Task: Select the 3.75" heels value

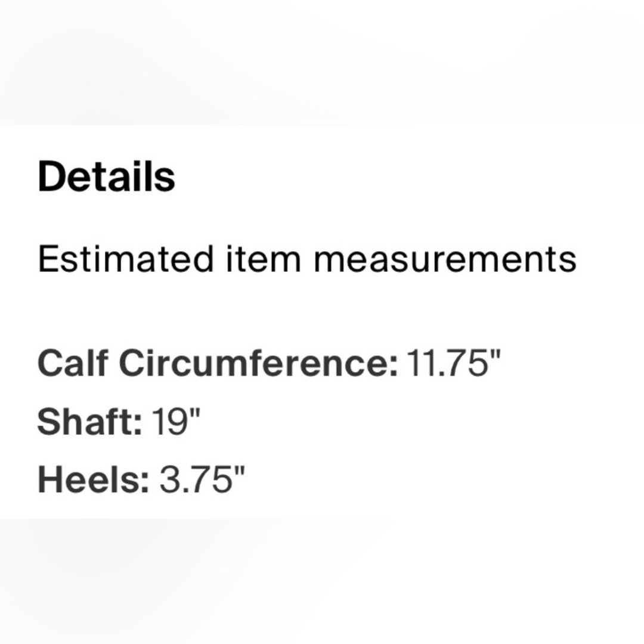Action: tap(202, 479)
